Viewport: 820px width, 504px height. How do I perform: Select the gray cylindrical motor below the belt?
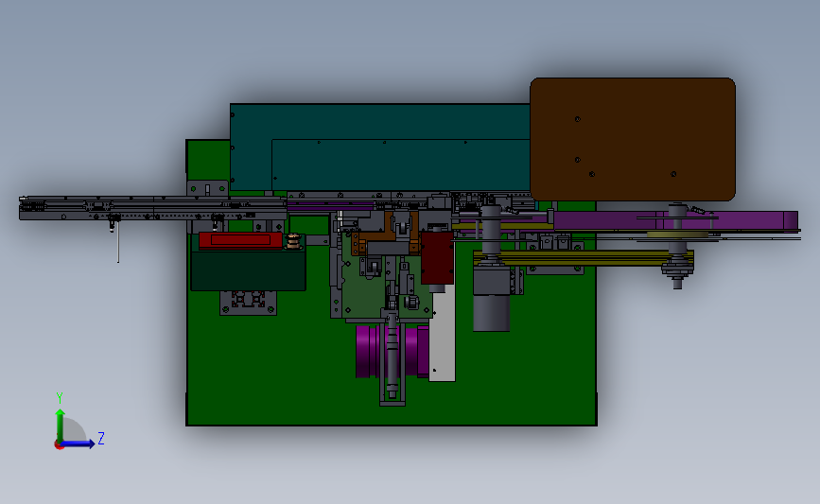[491, 312]
